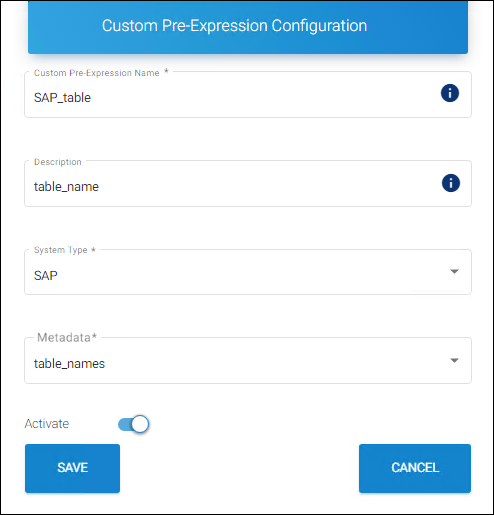Screen dimensions: 494x515
Task: Select the table_names value in Metadata
Action: 69,363
